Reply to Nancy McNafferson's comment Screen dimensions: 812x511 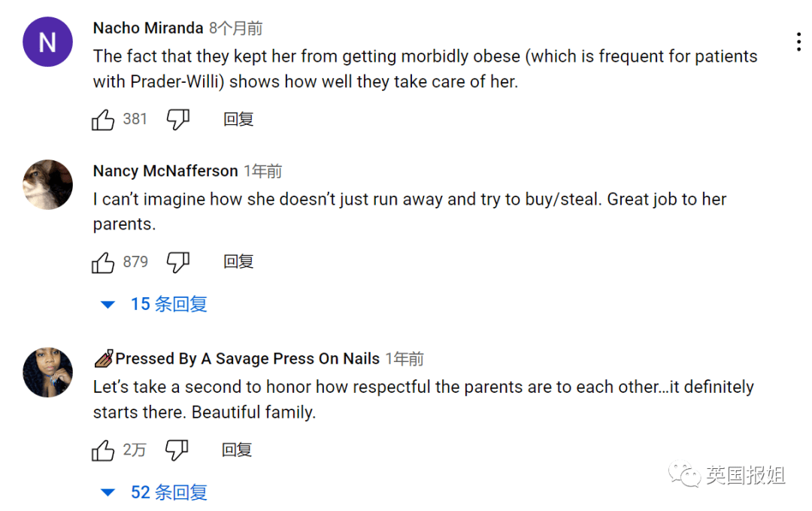pos(238,263)
